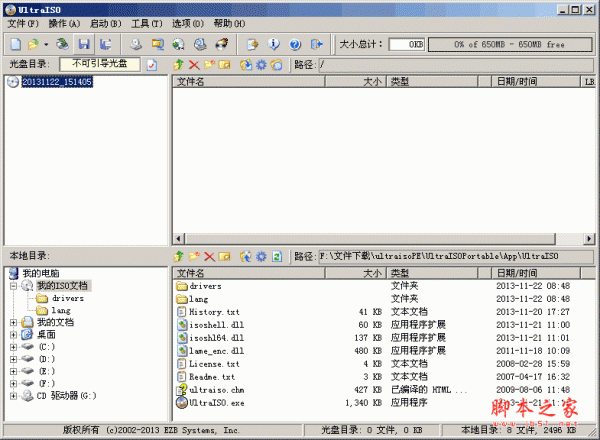Click the image 路径 field showing /

click(456, 65)
